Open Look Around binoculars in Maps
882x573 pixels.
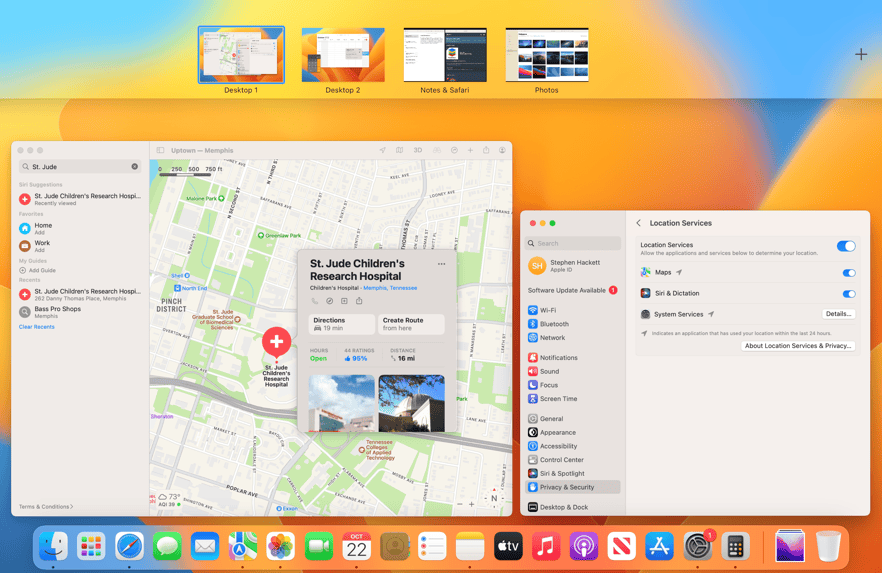[436, 150]
